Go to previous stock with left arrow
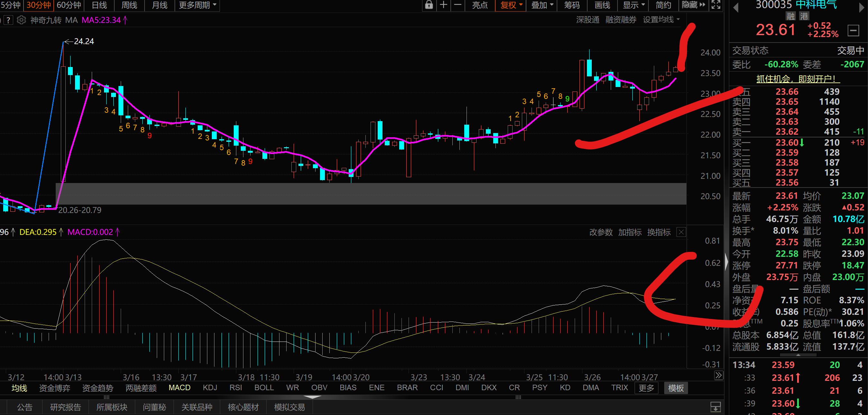Screen dimensions: 868x415 [736, 7]
